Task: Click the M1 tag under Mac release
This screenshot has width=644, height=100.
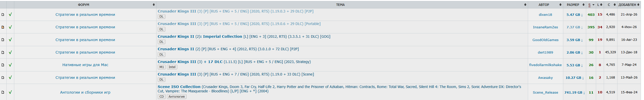Action: tap(162, 67)
